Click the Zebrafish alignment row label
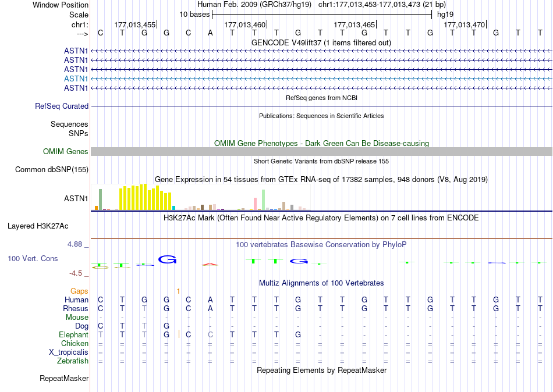 pyautogui.click(x=73, y=361)
